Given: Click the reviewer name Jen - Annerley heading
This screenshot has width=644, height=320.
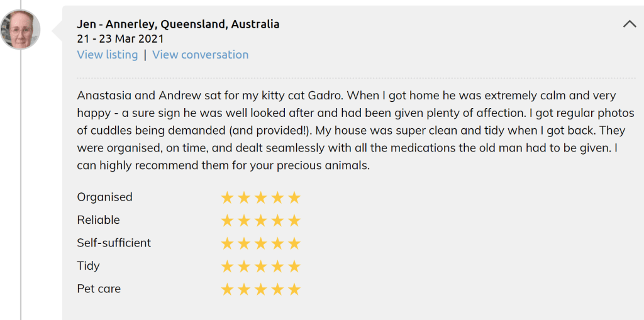Looking at the screenshot, I should [x=178, y=24].
